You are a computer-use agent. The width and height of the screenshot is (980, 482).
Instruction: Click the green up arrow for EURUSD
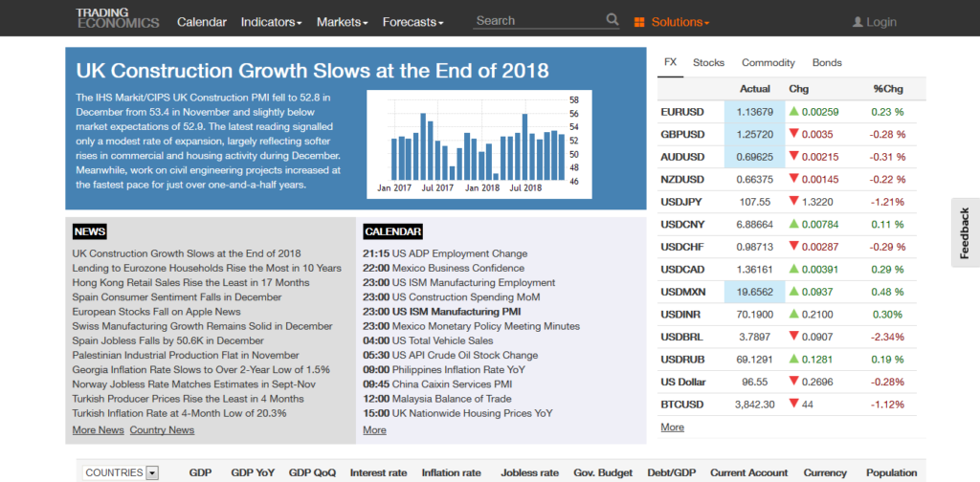793,112
